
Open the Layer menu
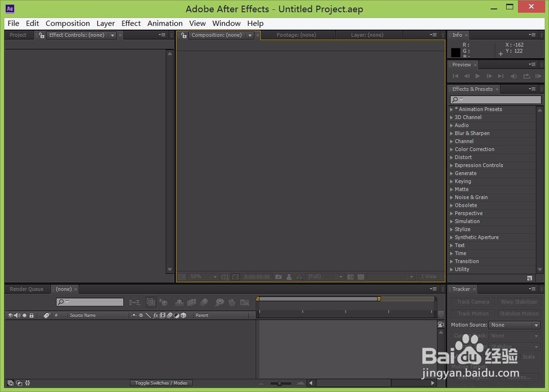[x=105, y=24]
